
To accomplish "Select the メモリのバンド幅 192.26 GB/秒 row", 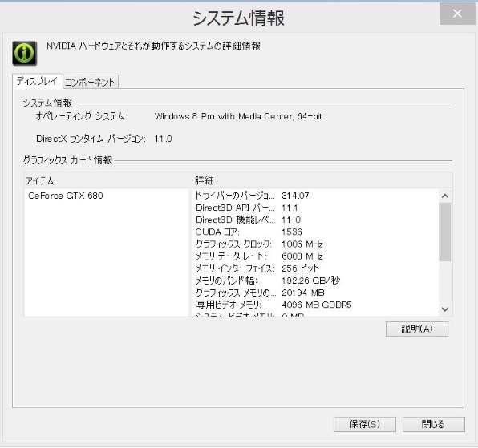I will point(315,281).
